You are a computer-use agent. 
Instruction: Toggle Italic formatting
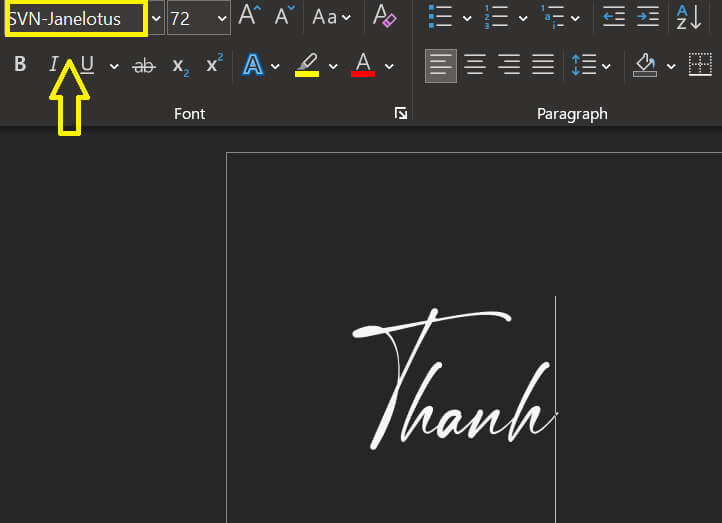[x=54, y=66]
